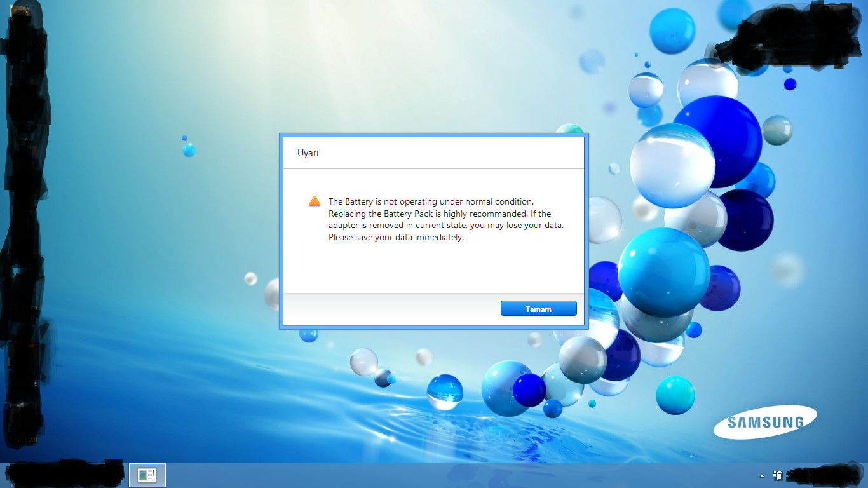The image size is (868, 488).
Task: Click the "Replacing the Battery Pack" text line
Action: point(440,213)
